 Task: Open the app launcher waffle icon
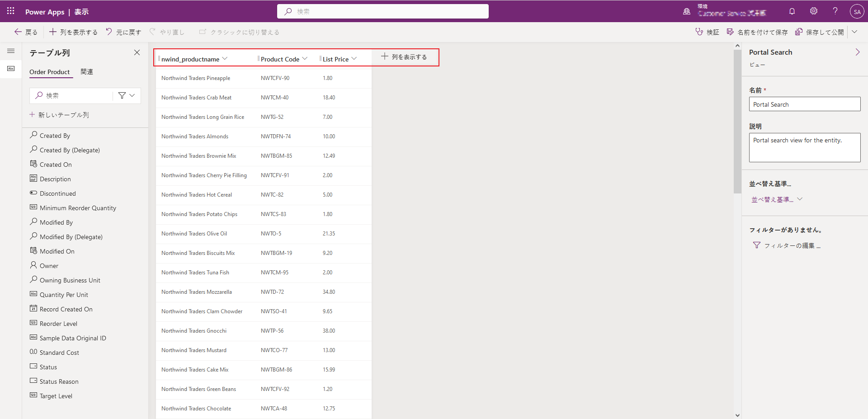click(11, 11)
